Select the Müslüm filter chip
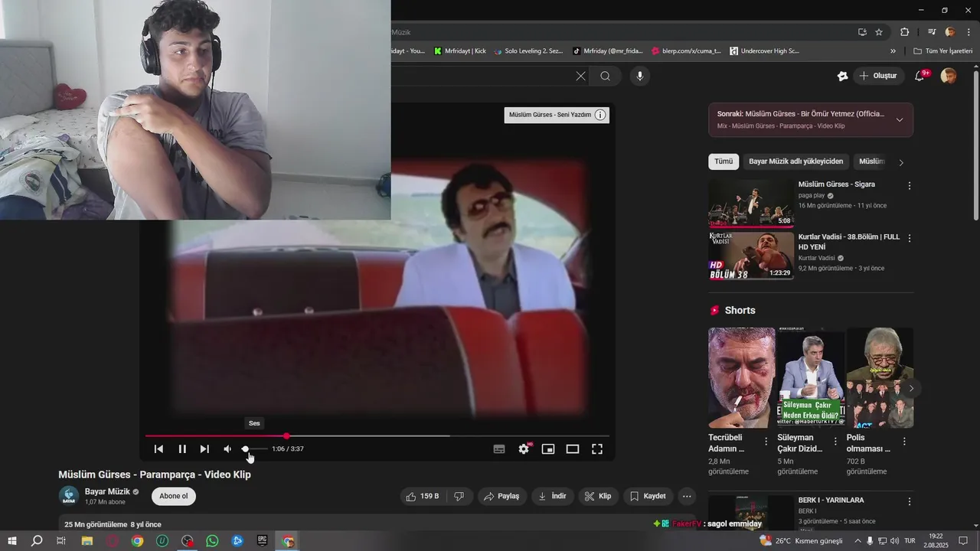This screenshot has height=551, width=980. click(x=871, y=161)
